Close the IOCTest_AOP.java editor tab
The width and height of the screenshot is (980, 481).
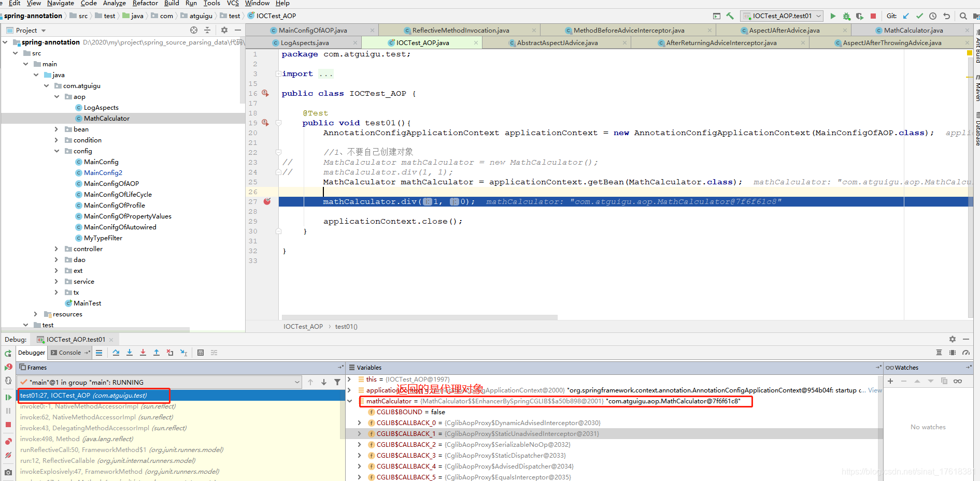coord(476,43)
